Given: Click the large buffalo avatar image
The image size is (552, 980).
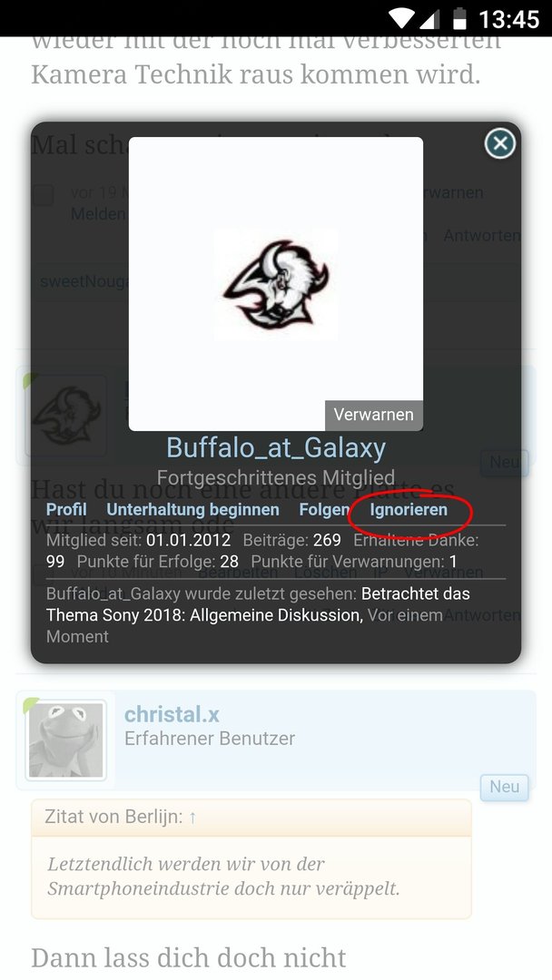Looking at the screenshot, I should (276, 284).
